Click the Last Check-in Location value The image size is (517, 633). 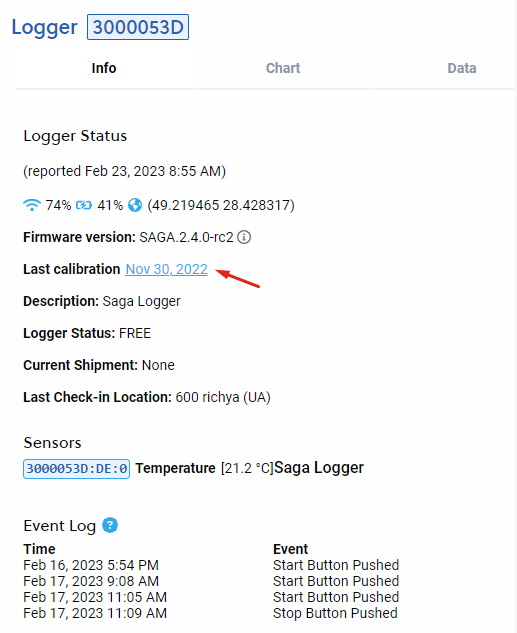[x=223, y=397]
